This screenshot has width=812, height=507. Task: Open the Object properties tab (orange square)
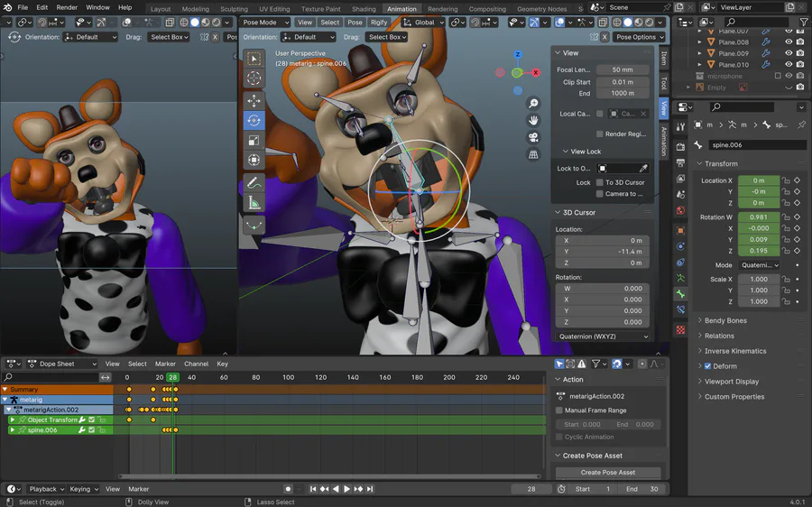[680, 230]
